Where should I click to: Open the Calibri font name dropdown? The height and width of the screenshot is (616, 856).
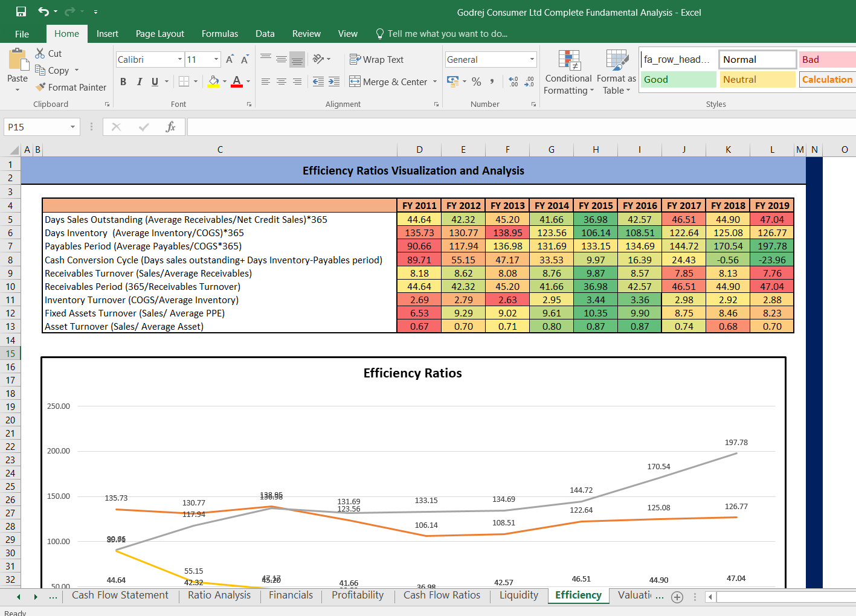coord(180,59)
